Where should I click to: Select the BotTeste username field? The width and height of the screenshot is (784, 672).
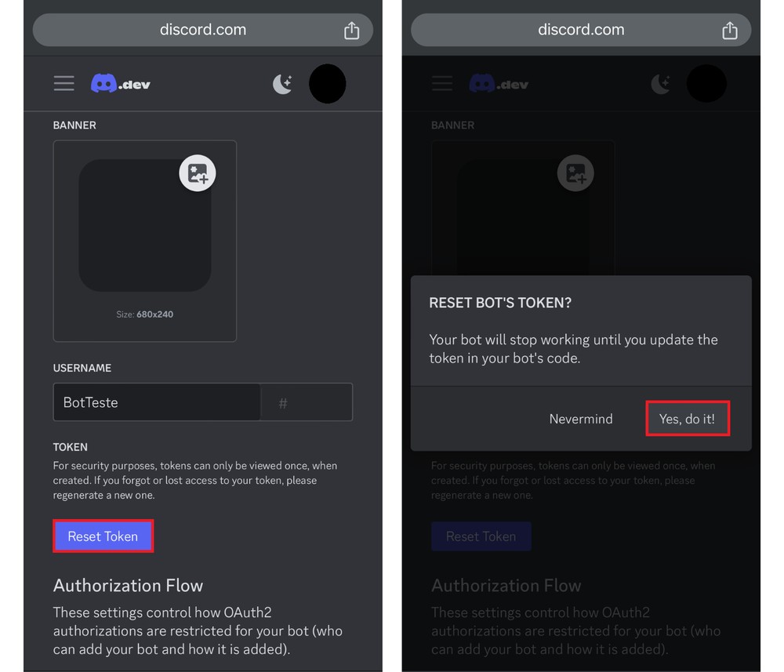156,401
